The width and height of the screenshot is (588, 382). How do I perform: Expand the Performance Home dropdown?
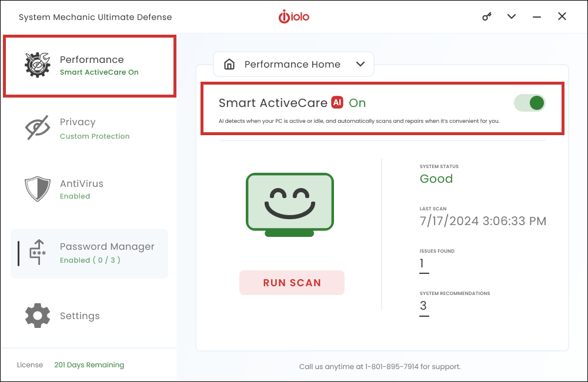click(360, 64)
